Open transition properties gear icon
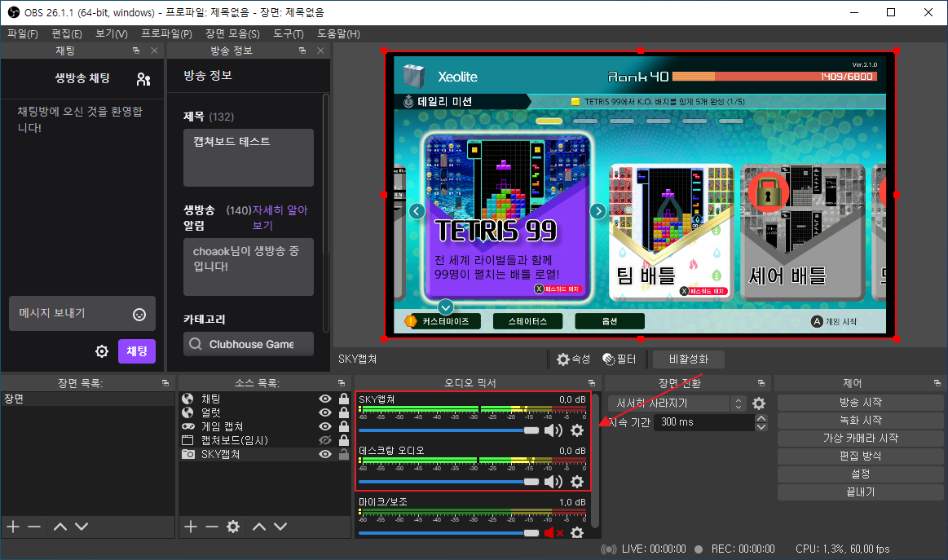The width and height of the screenshot is (948, 560). (x=759, y=403)
